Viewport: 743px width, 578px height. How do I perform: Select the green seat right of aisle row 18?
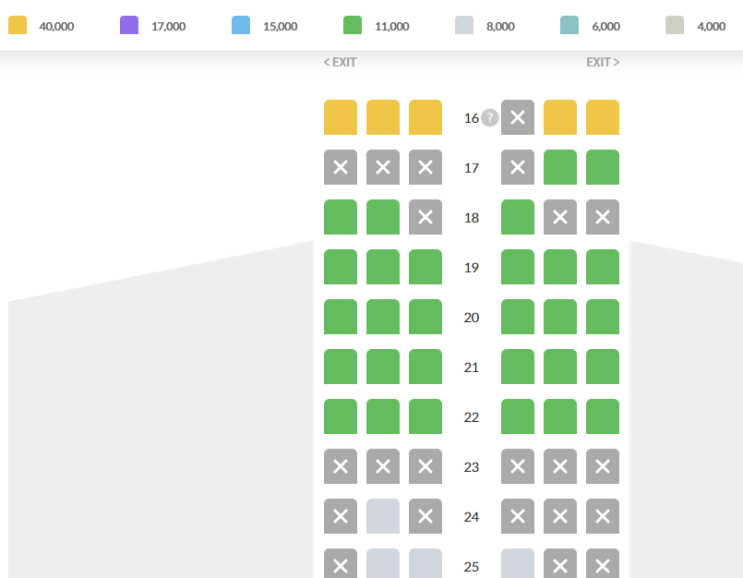pos(517,217)
